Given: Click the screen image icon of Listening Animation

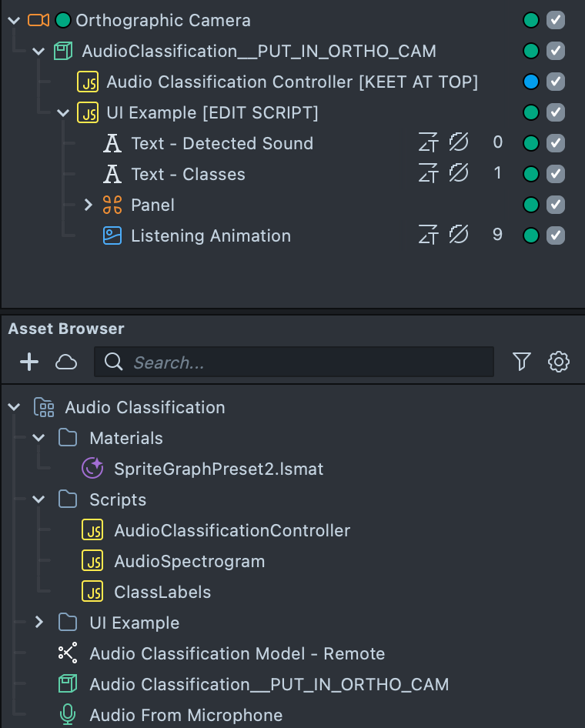Looking at the screenshot, I should (x=112, y=235).
